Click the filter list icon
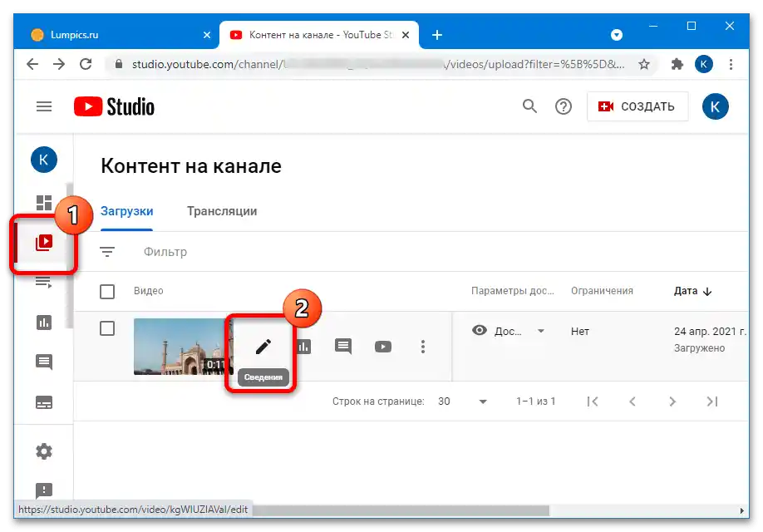The image size is (763, 532). click(107, 252)
